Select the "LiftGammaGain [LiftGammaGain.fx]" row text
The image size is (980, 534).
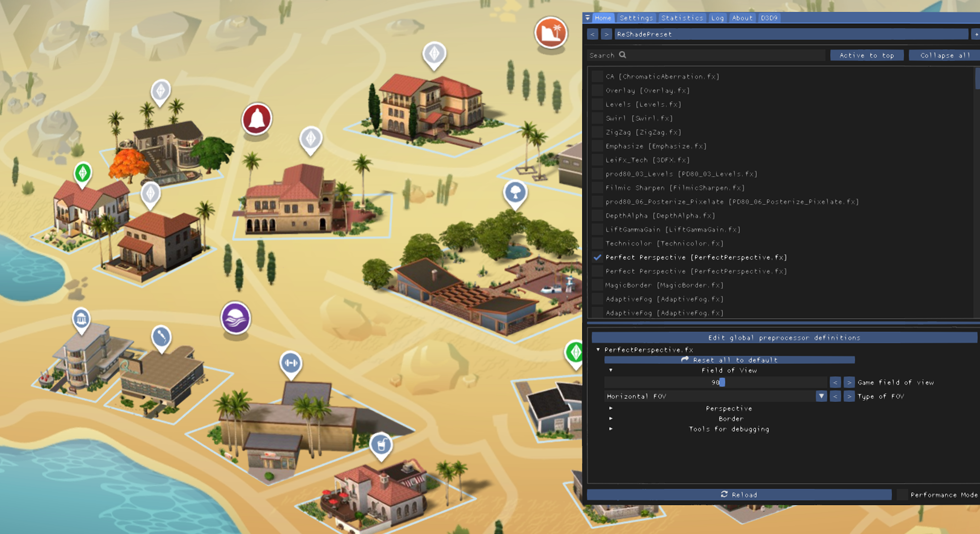pyautogui.click(x=673, y=230)
